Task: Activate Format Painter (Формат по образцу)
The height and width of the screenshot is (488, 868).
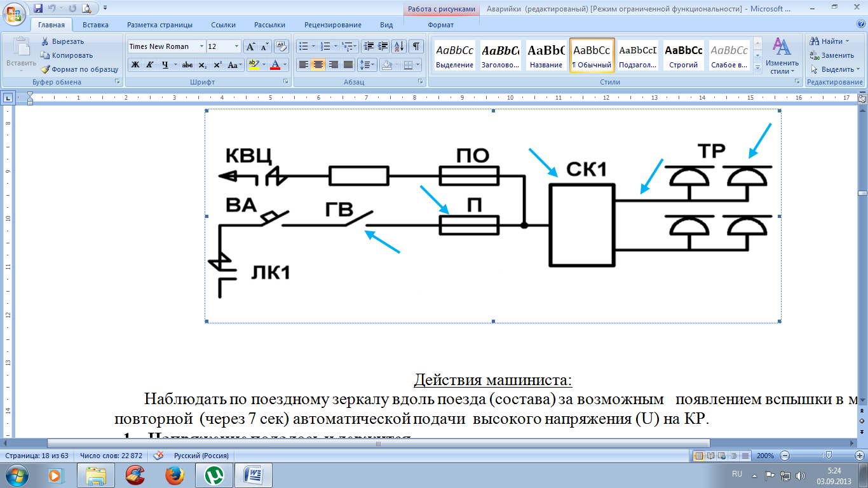Action: tap(79, 69)
